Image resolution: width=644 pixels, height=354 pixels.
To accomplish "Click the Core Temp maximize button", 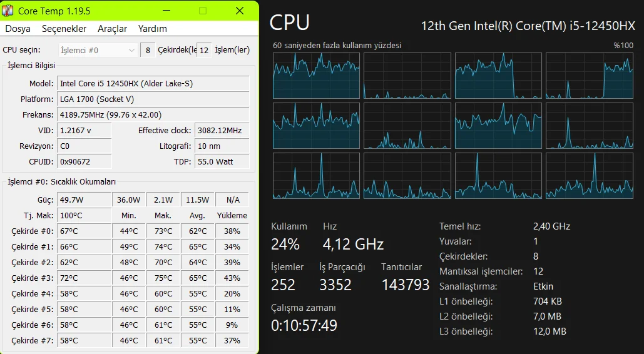I will pos(203,11).
